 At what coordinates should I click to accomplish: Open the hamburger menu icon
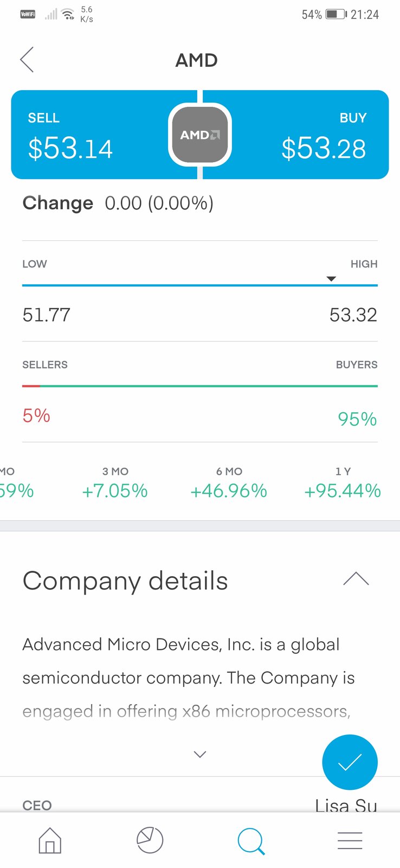pyautogui.click(x=350, y=840)
